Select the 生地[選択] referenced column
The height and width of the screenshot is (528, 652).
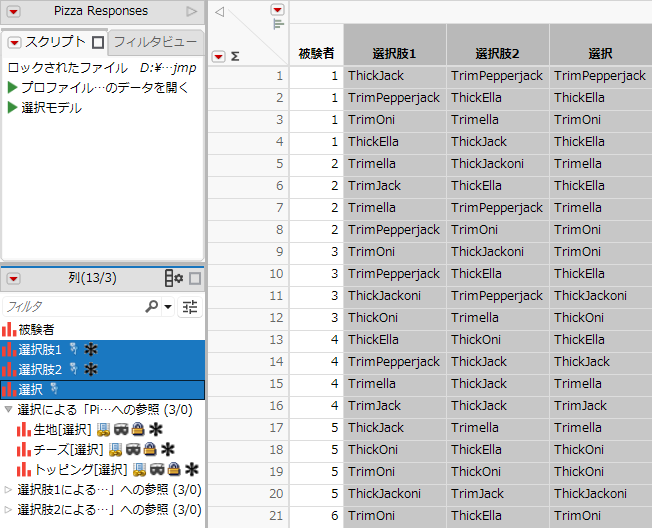tap(62, 429)
